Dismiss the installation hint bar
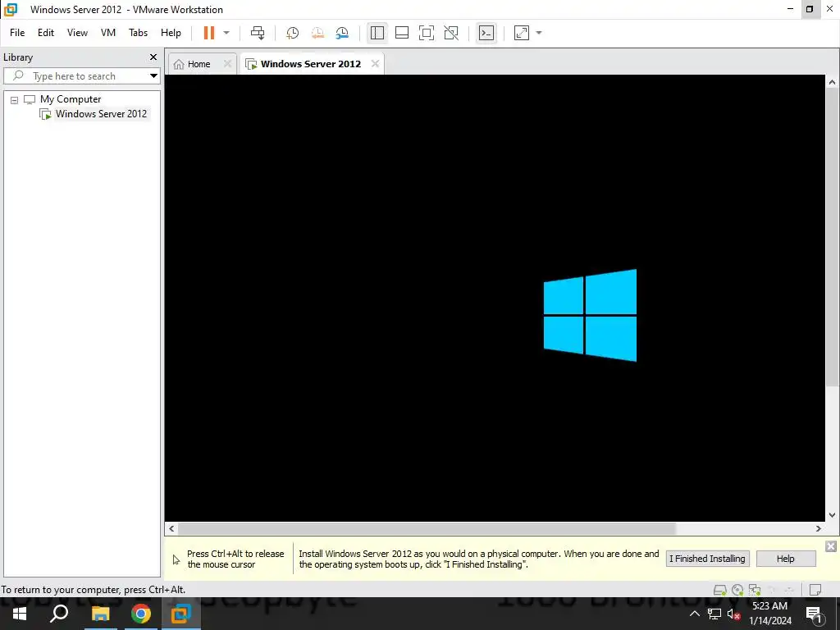Screen dimensions: 840x630 [831, 546]
